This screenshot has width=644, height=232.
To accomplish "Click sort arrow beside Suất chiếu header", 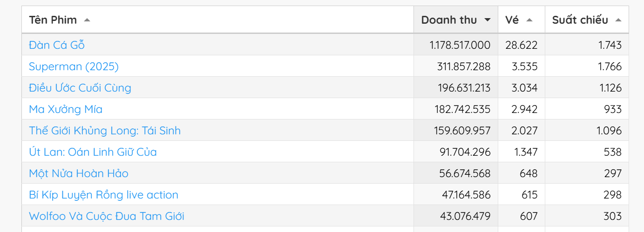I will (618, 20).
